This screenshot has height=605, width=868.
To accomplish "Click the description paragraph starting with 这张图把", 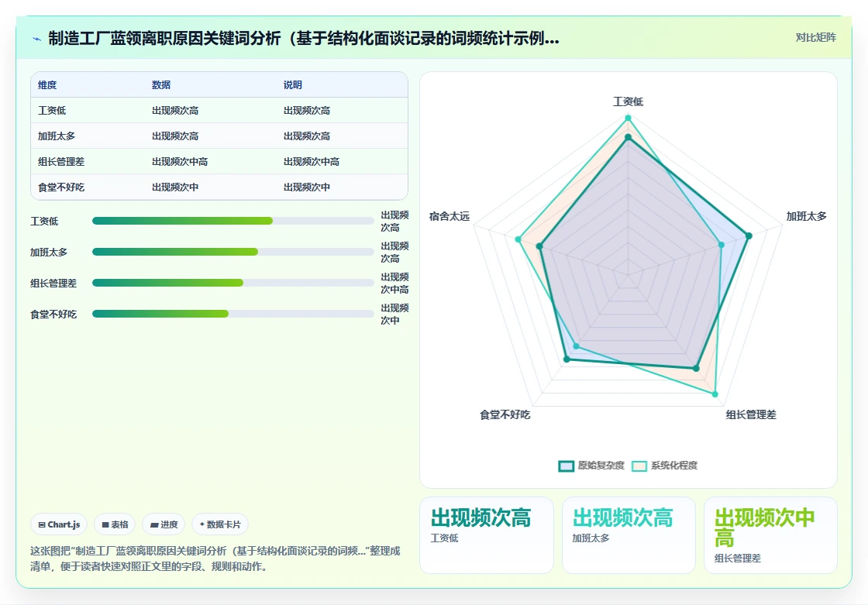I will (x=215, y=559).
